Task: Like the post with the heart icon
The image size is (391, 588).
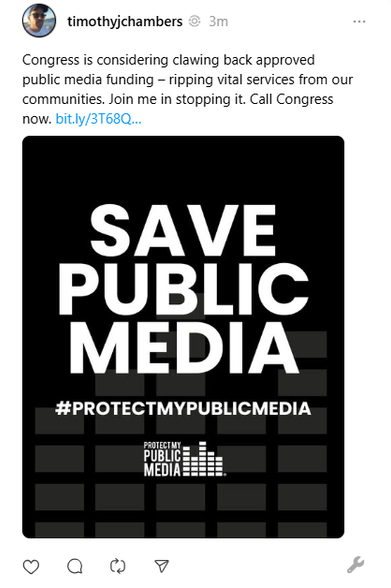Action: pos(31,566)
